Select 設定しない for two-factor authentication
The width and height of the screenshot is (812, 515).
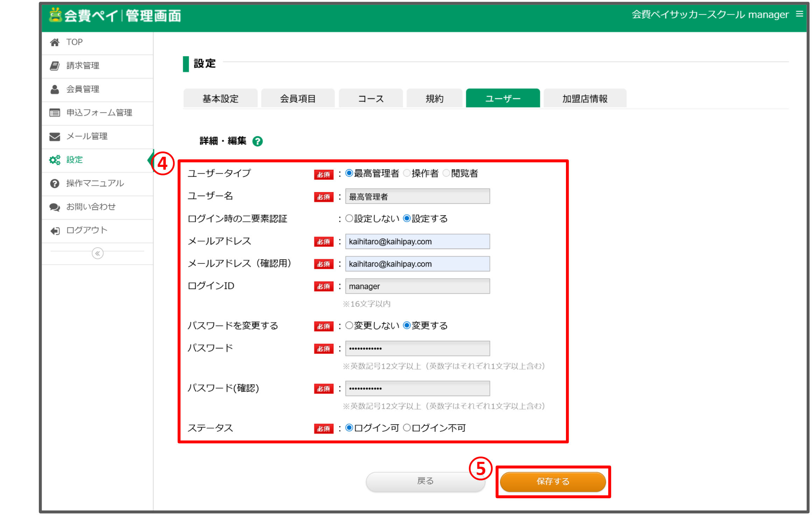coord(349,219)
